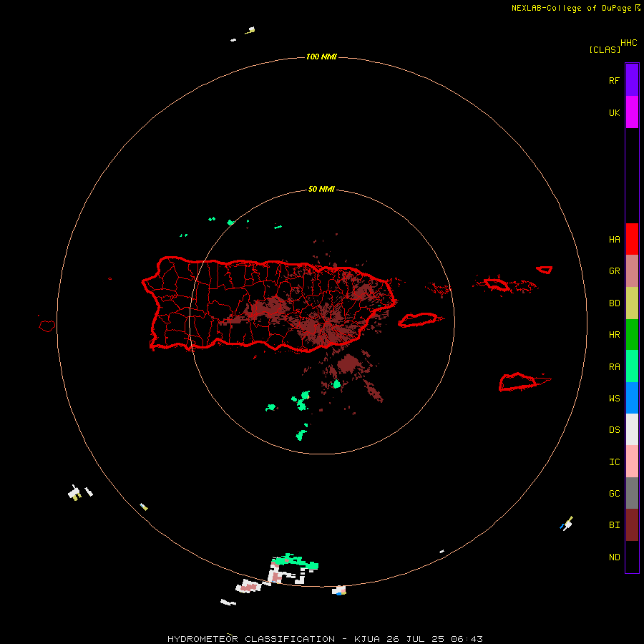Click the UK legend label
The width and height of the screenshot is (644, 644).
614,113
